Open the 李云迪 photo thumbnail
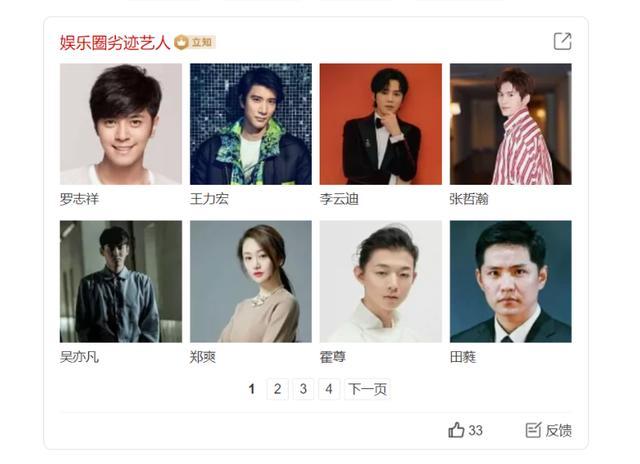Viewport: 640px width, 464px height. point(380,124)
